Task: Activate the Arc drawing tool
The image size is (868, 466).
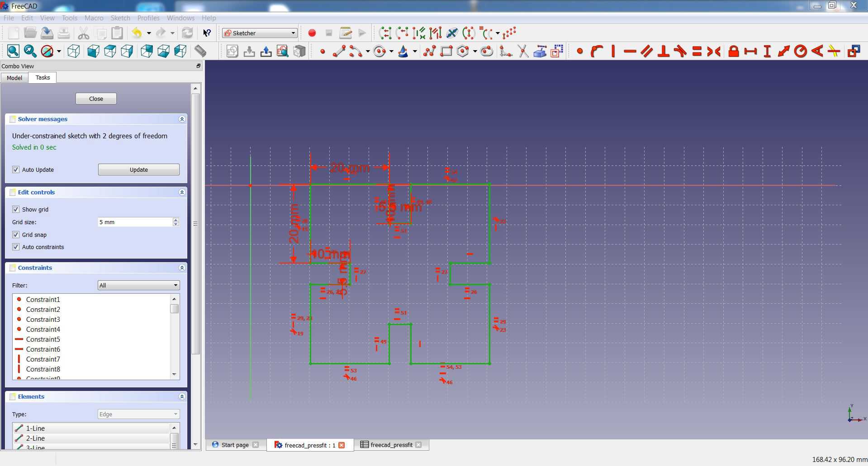Action: (356, 51)
